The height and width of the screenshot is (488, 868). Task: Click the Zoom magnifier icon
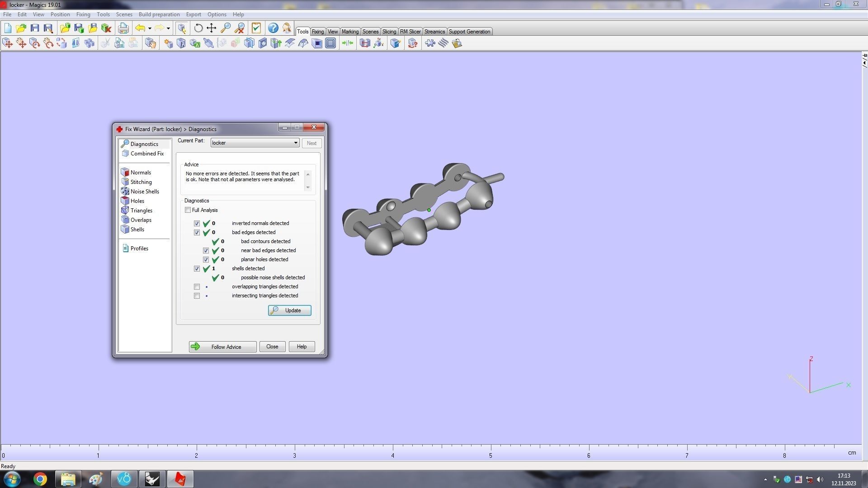pyautogui.click(x=225, y=28)
